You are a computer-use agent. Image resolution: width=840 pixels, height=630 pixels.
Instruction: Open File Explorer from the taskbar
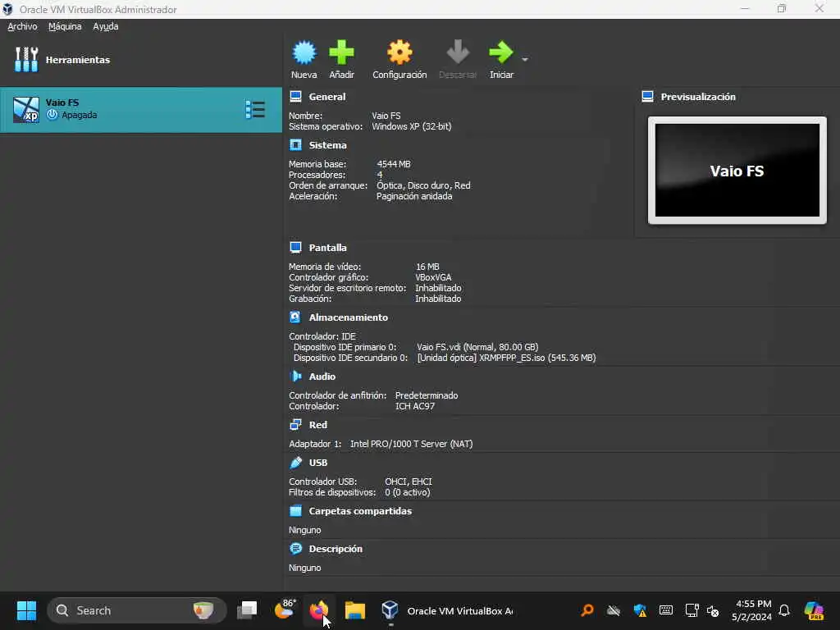[354, 610]
